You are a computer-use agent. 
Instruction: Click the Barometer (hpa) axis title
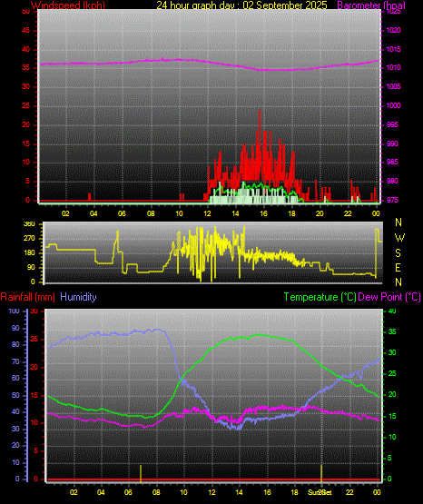tap(371, 5)
